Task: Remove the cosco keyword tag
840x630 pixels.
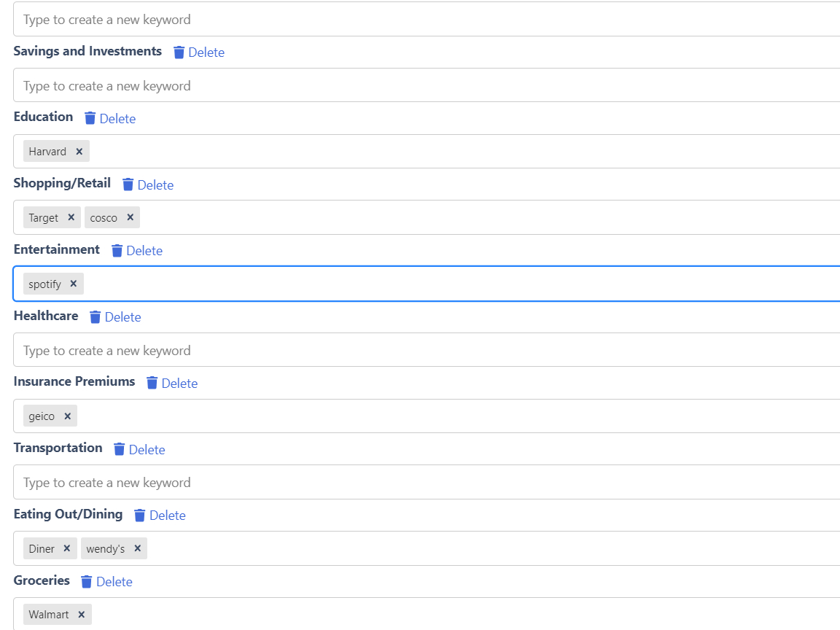Action: (x=130, y=217)
